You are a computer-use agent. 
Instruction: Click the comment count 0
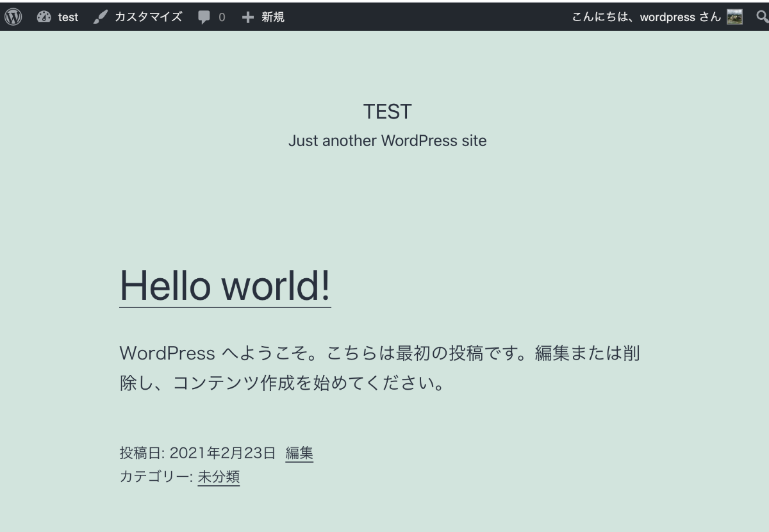[x=222, y=17]
